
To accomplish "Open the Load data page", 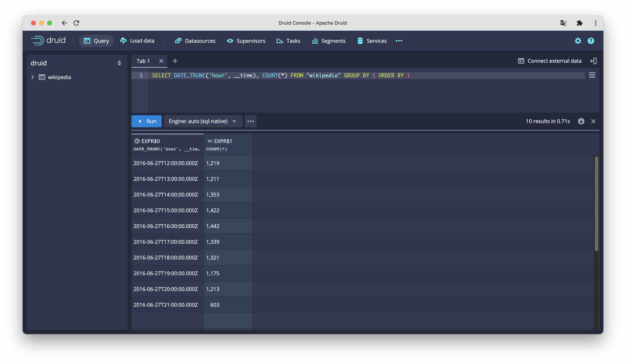I will point(137,41).
